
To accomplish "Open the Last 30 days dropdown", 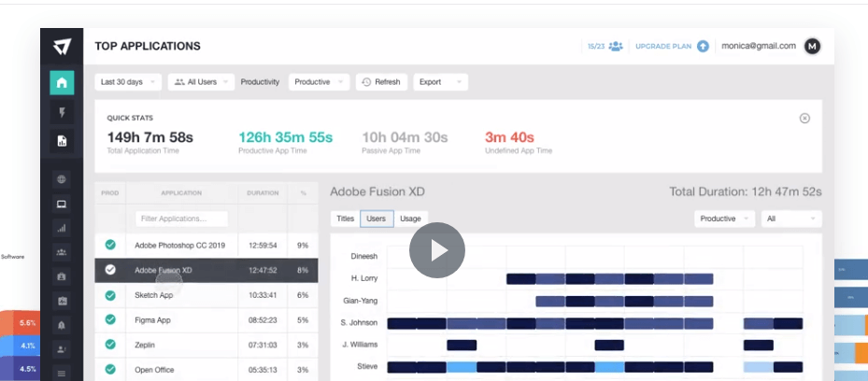I will coord(128,82).
